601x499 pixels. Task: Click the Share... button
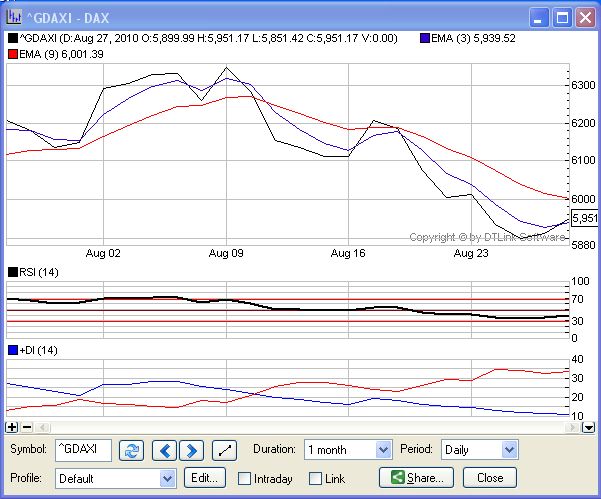click(416, 478)
